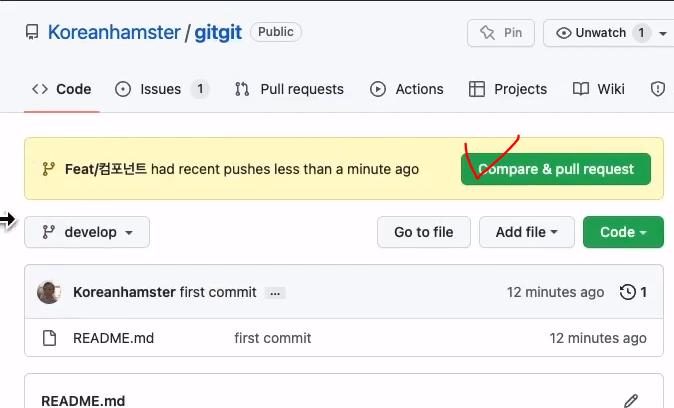
Task: Expand the Add file dropdown
Action: tap(527, 232)
